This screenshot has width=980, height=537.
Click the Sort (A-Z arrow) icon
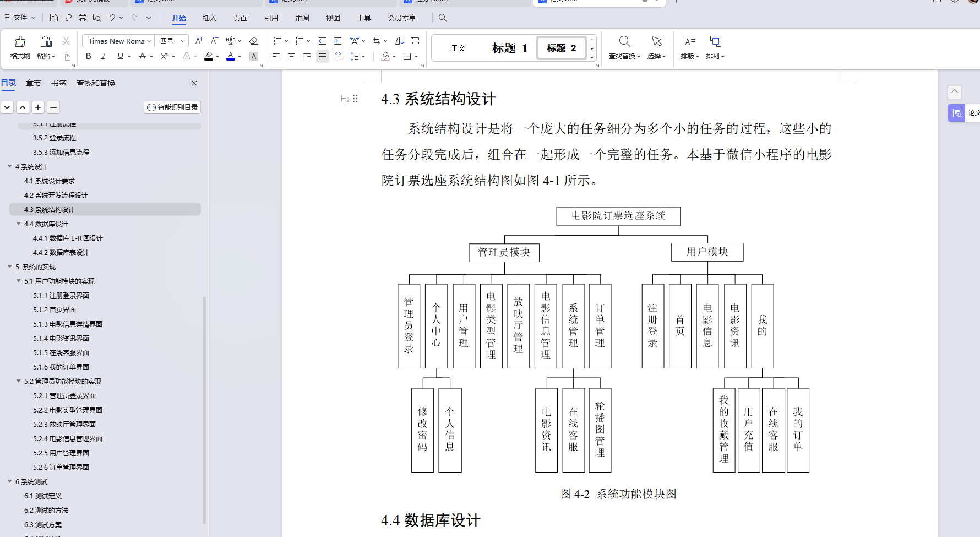pyautogui.click(x=400, y=41)
